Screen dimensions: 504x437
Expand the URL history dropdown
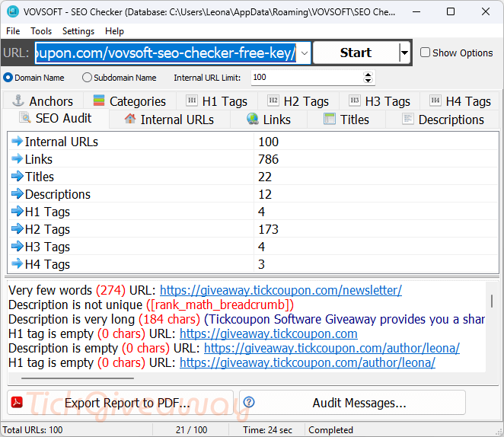tap(304, 53)
